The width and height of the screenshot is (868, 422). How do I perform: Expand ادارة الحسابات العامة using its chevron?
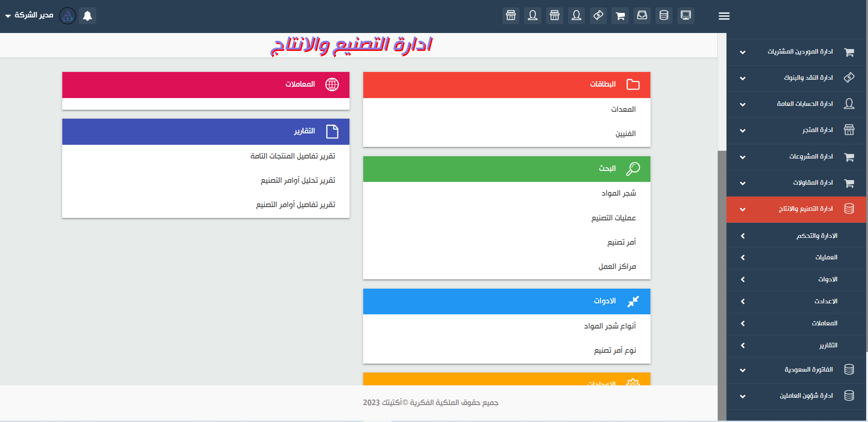pos(742,104)
